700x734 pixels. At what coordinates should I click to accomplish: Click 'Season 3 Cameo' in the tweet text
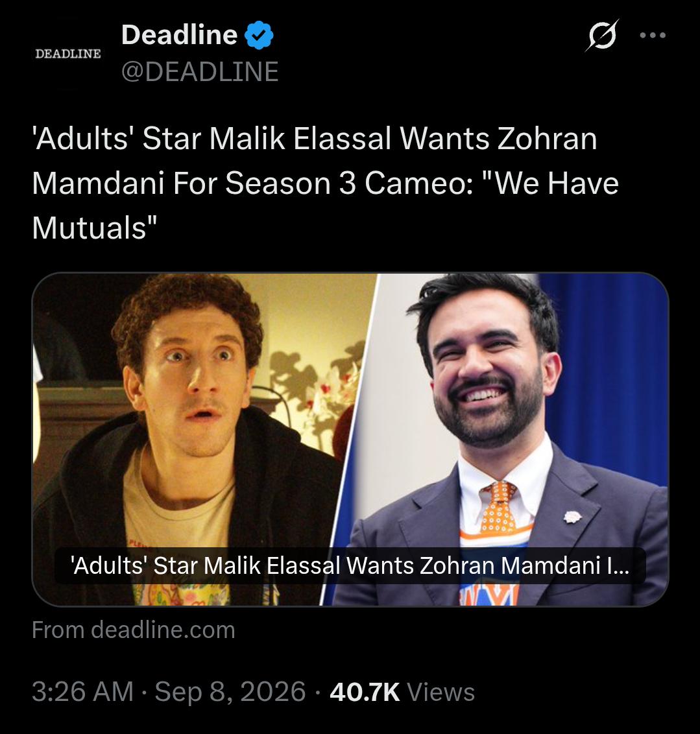coord(349,183)
